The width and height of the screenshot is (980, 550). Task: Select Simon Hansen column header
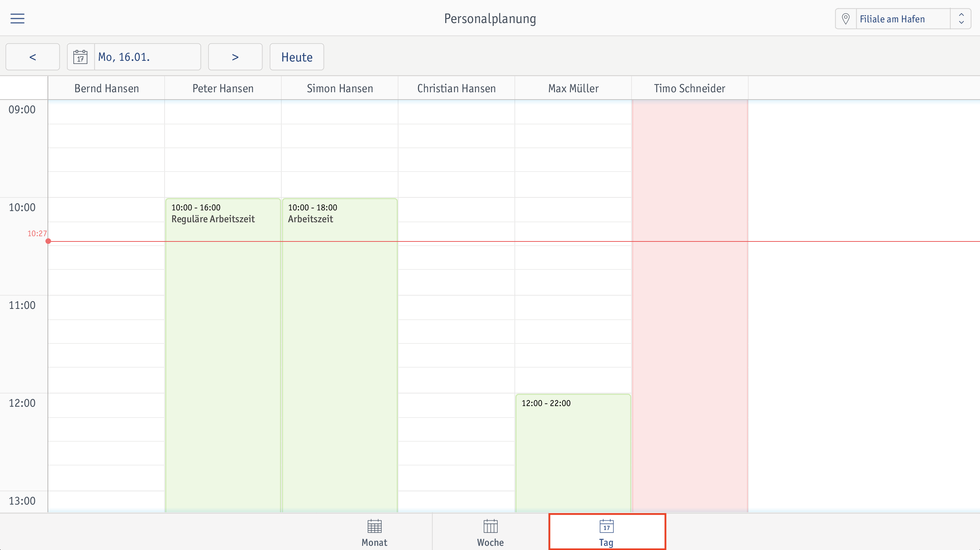click(340, 88)
